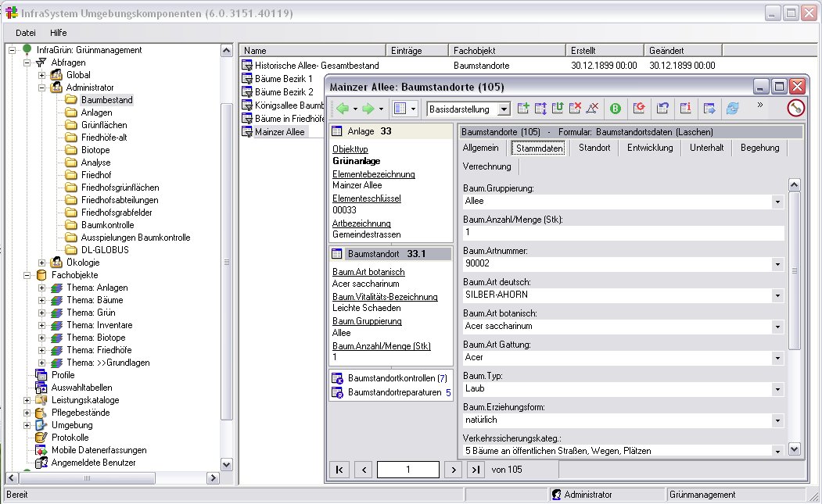Viewport: 822px width, 504px height.
Task: Click the delete record red X icon
Action: (x=576, y=109)
